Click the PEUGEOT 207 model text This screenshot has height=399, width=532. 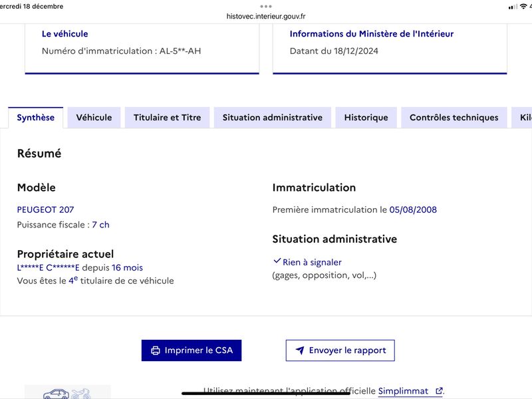[45, 209]
